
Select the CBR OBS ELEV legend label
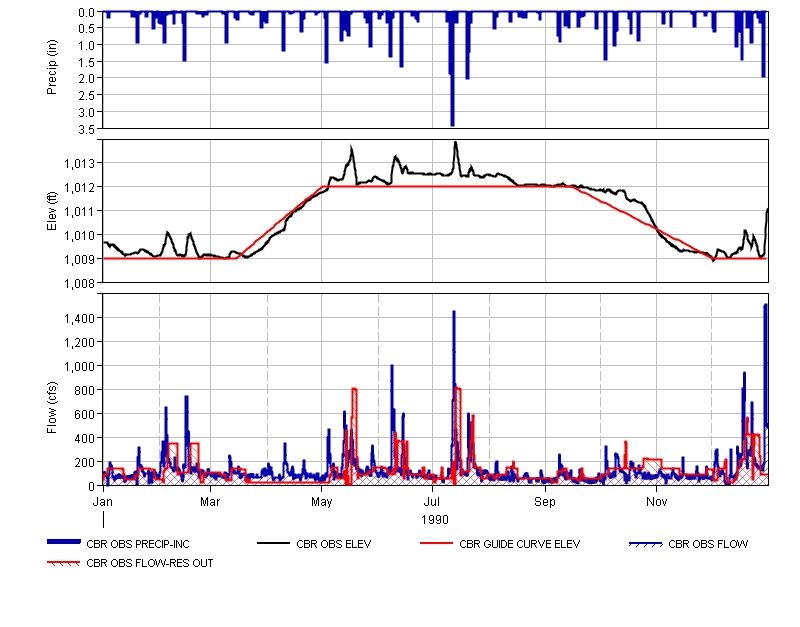(x=334, y=544)
